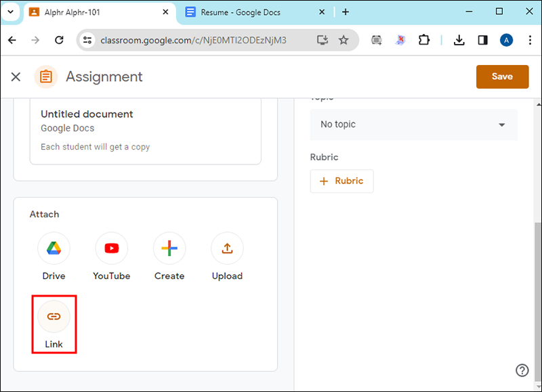542x392 pixels.
Task: Click the Assignment clipboard icon
Action: coord(45,77)
